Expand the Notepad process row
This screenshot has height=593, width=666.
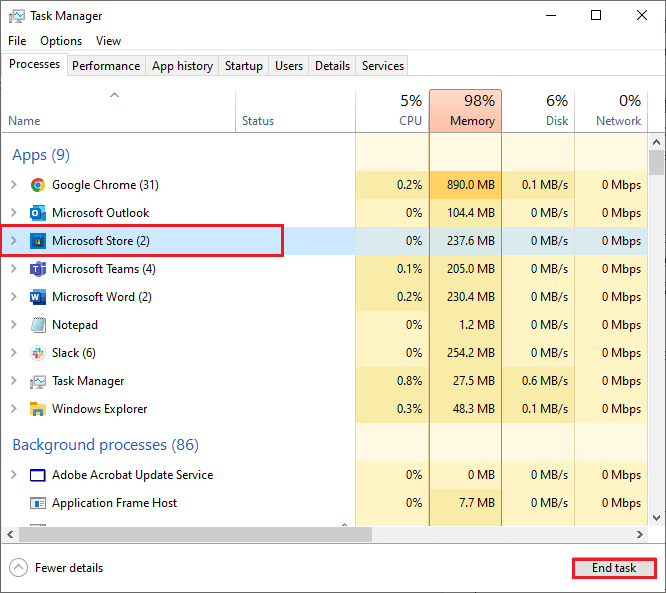[14, 325]
